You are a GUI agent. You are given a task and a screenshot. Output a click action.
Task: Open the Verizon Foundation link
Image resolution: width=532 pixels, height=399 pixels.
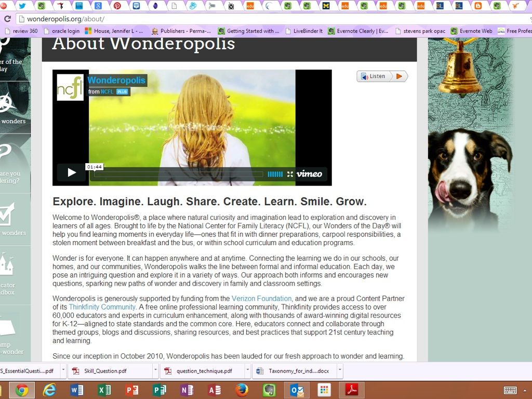(261, 299)
